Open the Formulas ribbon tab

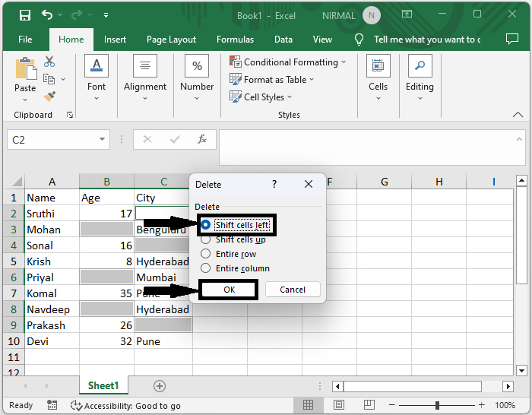click(x=235, y=40)
